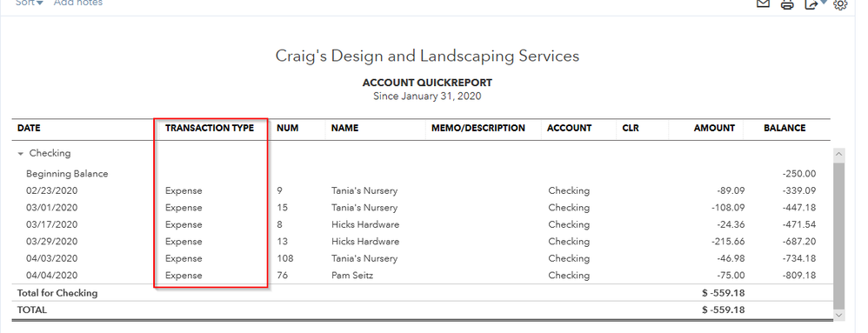This screenshot has width=868, height=333.
Task: Click the scrollbar up arrow
Action: click(839, 155)
